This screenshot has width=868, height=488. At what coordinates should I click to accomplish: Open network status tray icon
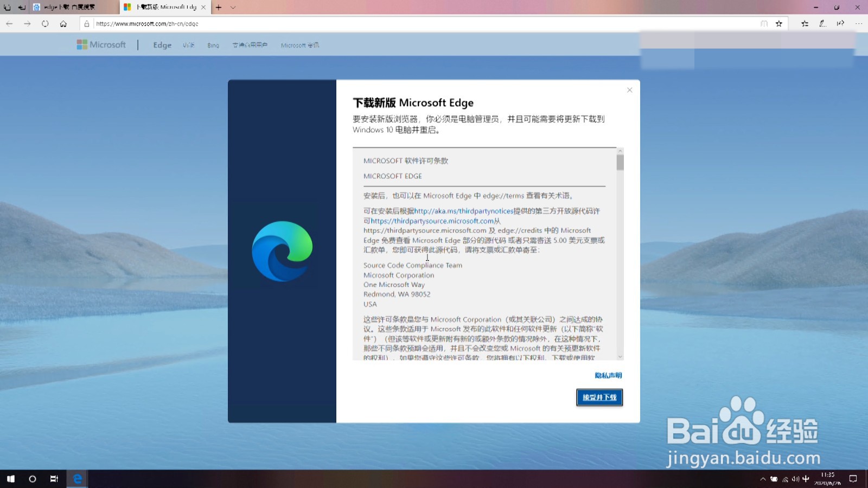(785, 479)
